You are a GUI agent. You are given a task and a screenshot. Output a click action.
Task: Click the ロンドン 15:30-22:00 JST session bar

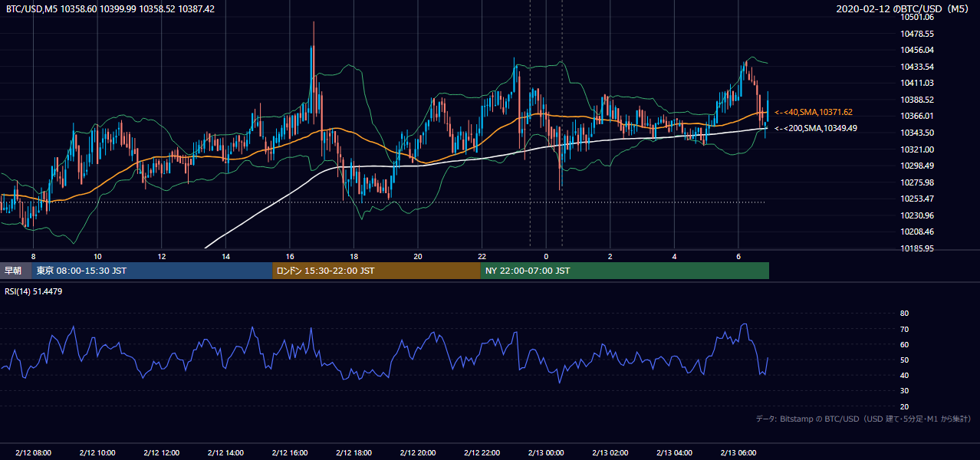pos(377,271)
